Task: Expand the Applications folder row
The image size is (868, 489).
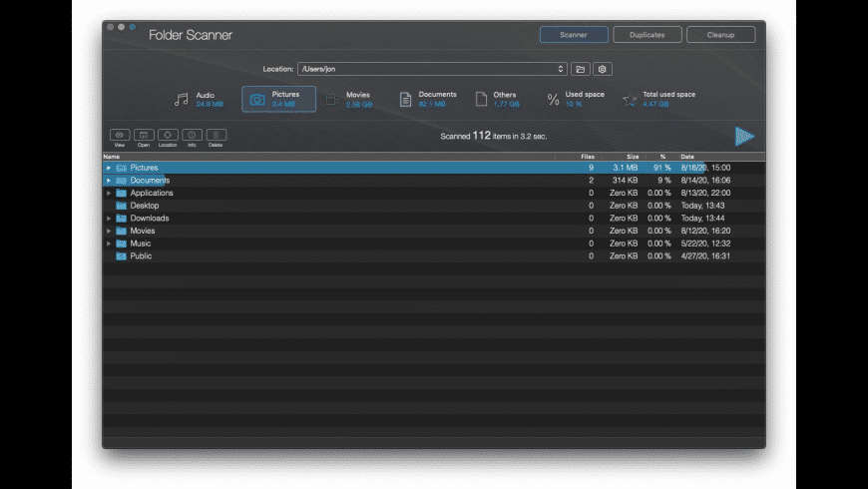Action: point(109,194)
